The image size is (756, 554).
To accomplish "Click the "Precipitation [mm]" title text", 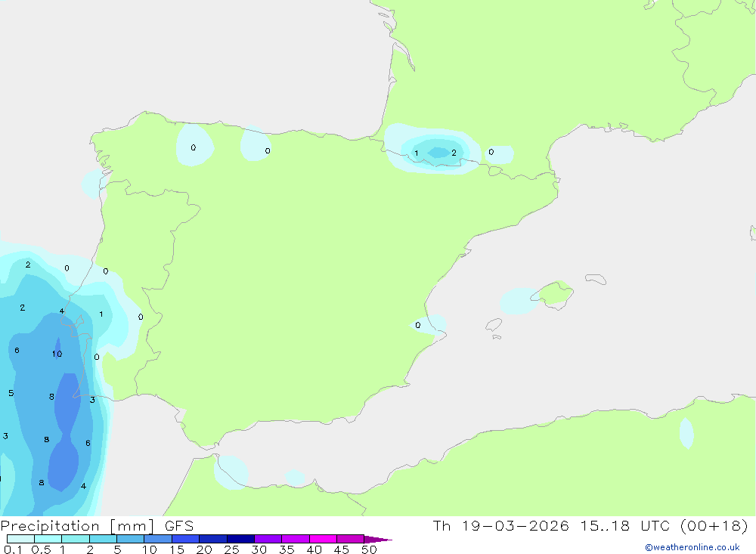I will point(78,525).
